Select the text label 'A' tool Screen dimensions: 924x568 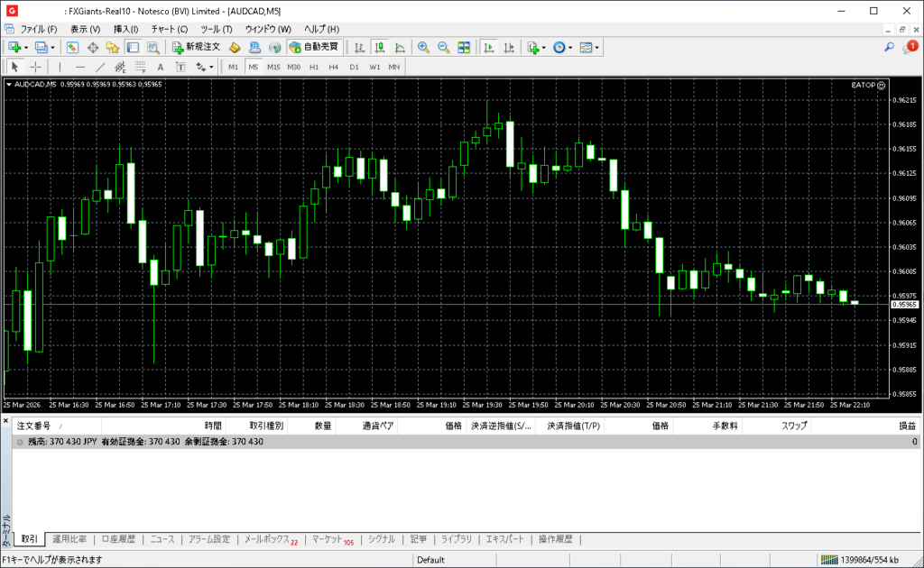coord(161,67)
